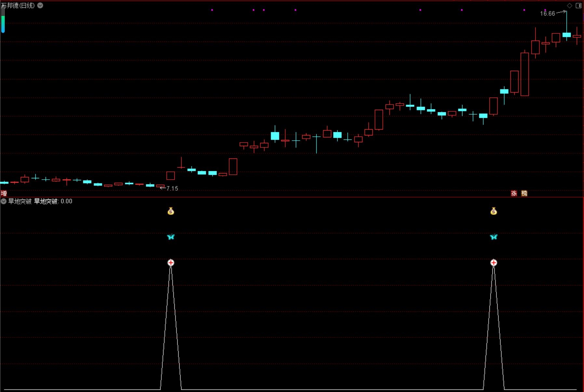Click the diamond icon in the top-right corner

click(569, 6)
